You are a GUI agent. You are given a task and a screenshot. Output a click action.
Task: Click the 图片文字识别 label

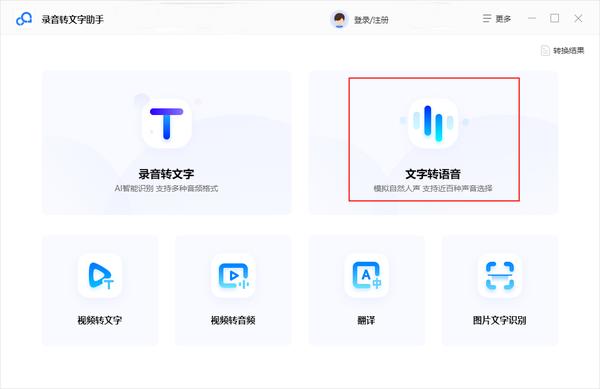pyautogui.click(x=499, y=320)
